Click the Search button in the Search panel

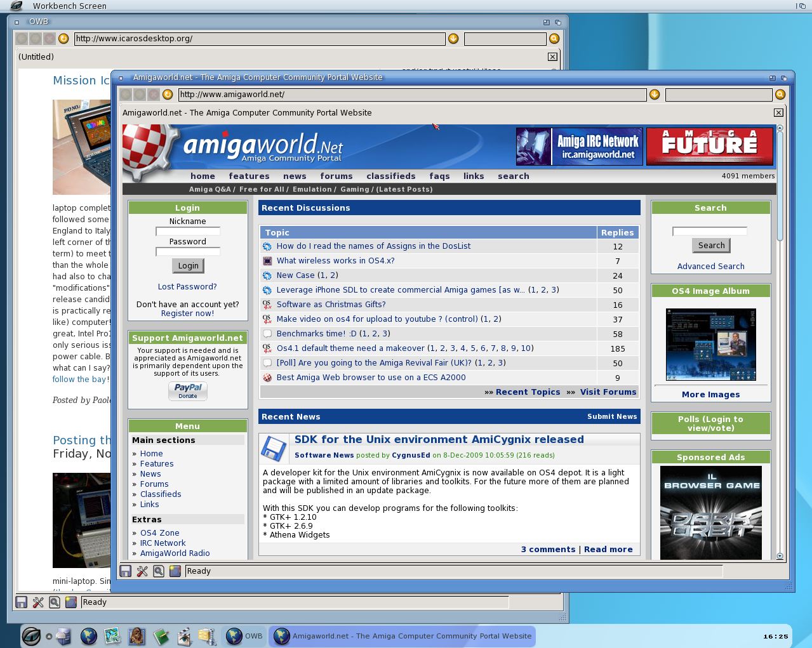[x=711, y=246]
